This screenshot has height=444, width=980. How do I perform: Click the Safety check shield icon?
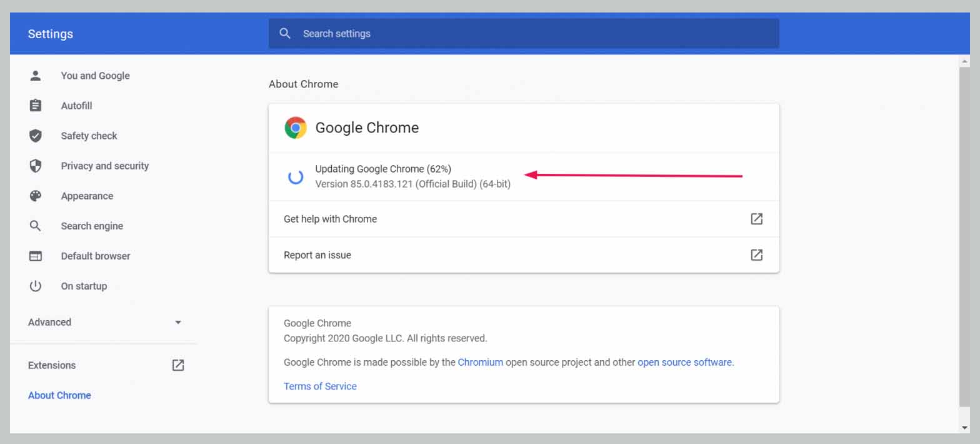(x=36, y=136)
